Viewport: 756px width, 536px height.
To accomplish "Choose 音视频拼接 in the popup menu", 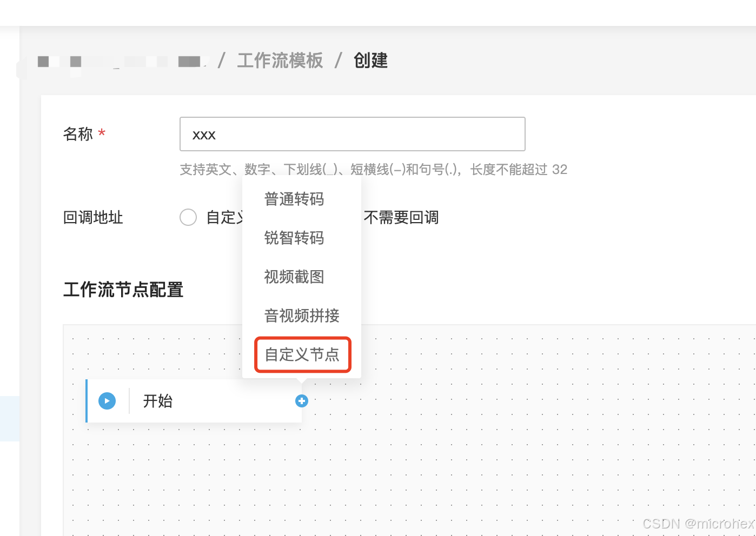I will (x=302, y=316).
